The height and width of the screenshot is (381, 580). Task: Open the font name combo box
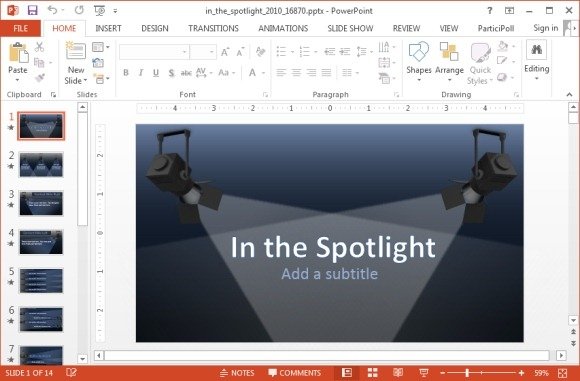tap(154, 52)
